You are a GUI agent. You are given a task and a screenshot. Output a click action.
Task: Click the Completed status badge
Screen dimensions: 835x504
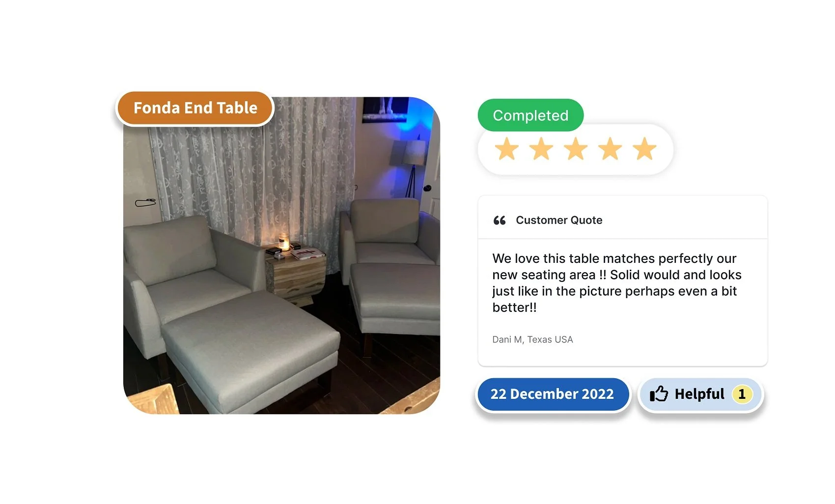click(x=530, y=115)
